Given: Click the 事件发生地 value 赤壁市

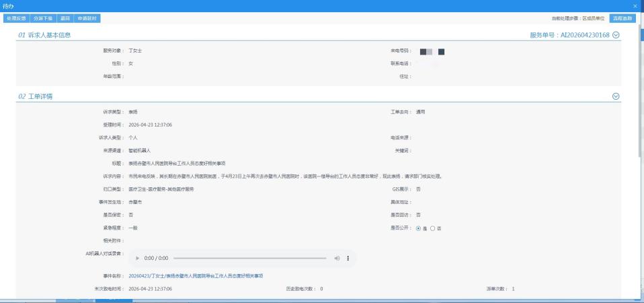Looking at the screenshot, I should (x=135, y=202).
